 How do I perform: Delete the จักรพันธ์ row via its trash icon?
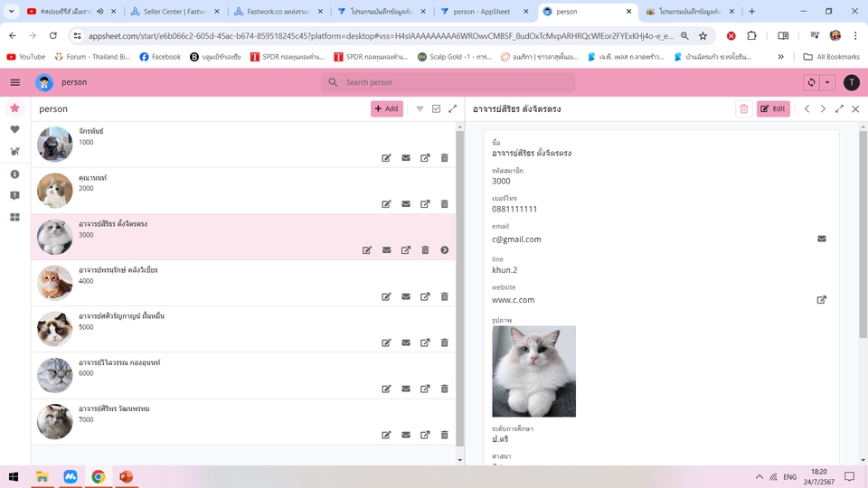click(445, 158)
